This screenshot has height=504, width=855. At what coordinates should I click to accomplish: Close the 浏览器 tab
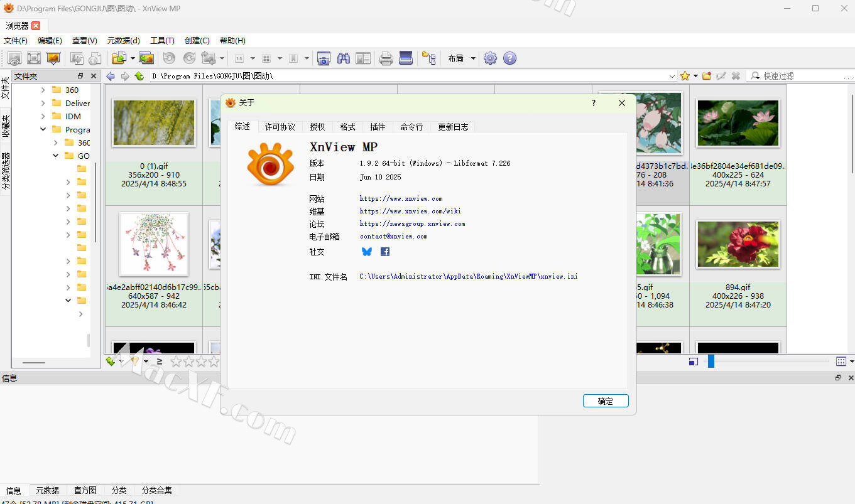pos(36,26)
